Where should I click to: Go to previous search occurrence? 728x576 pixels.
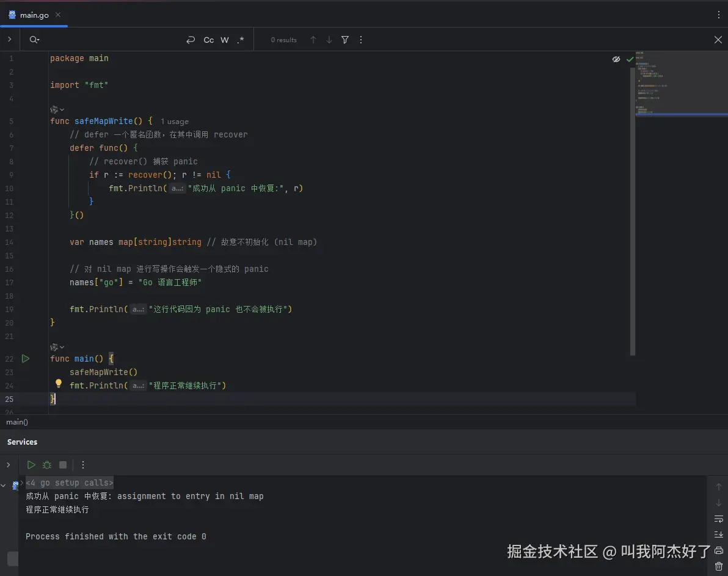(x=313, y=40)
